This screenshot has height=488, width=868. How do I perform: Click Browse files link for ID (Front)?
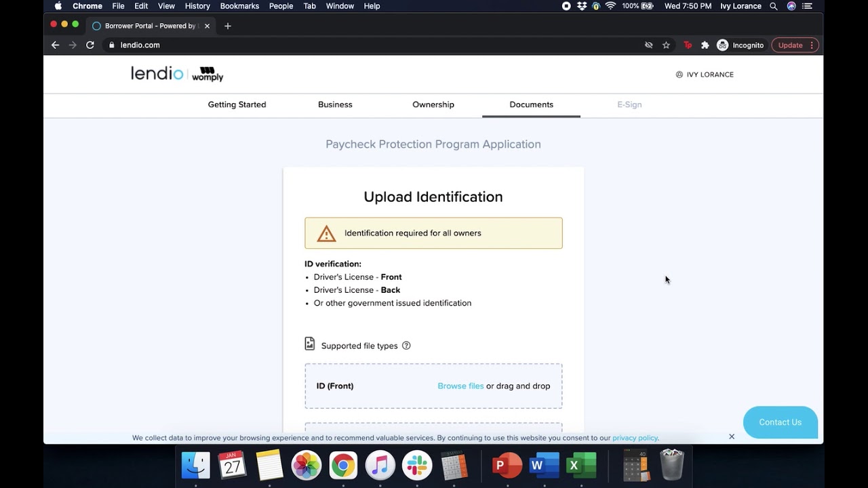460,386
